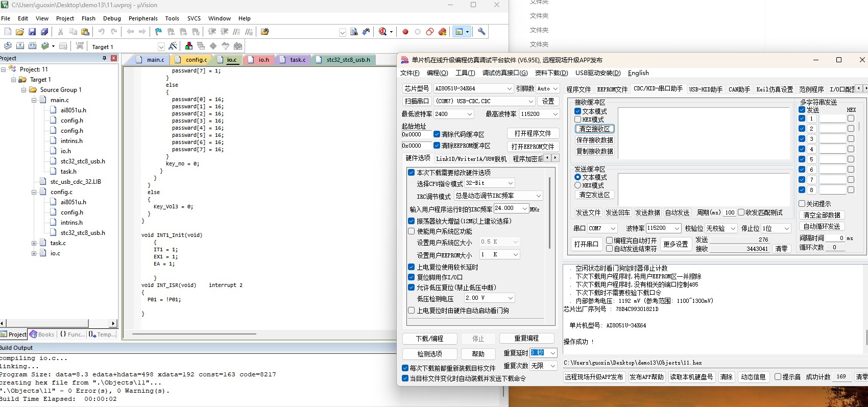Toggle 清除代码缓冲区 checkbox
Screen dimensions: 868x407
tap(437, 134)
